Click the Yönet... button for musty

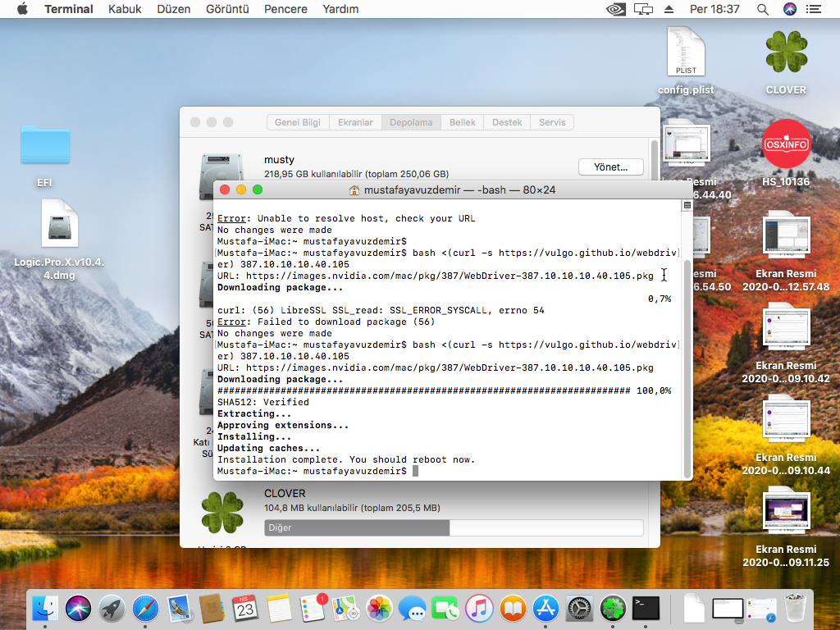(610, 167)
